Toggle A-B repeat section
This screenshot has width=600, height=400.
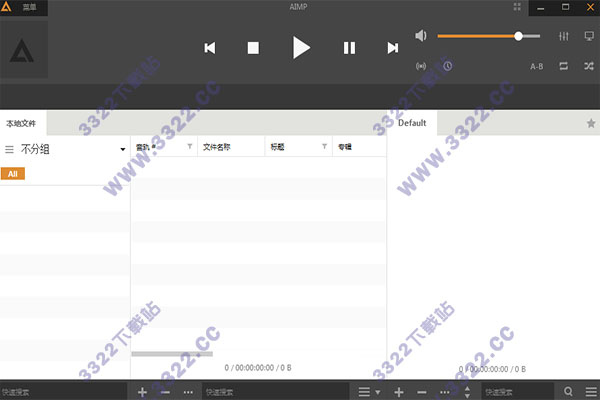[x=536, y=66]
